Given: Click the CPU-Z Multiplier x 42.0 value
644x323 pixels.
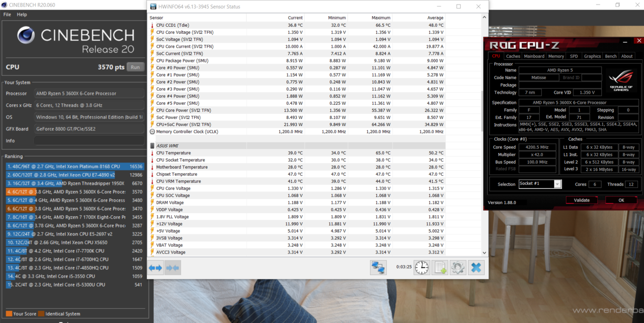Looking at the screenshot, I should pos(537,155).
